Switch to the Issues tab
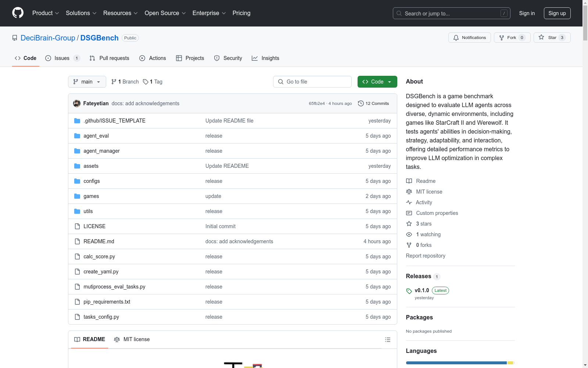The height and width of the screenshot is (368, 588). click(x=62, y=58)
